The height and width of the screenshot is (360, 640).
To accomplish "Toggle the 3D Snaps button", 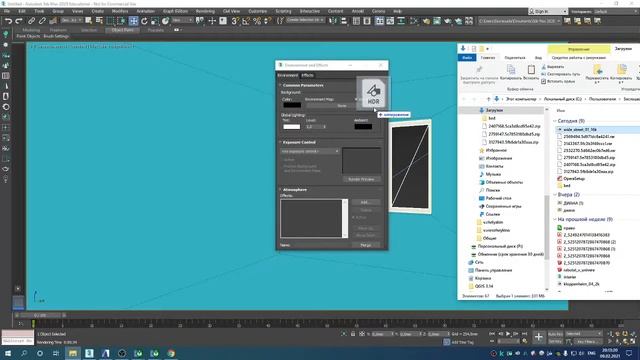I will 235,21.
